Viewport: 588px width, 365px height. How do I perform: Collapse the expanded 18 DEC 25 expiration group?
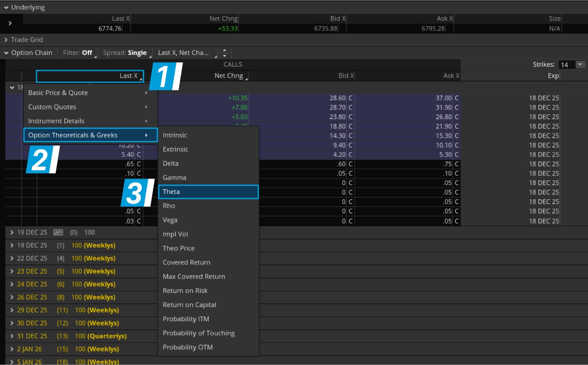[x=12, y=87]
